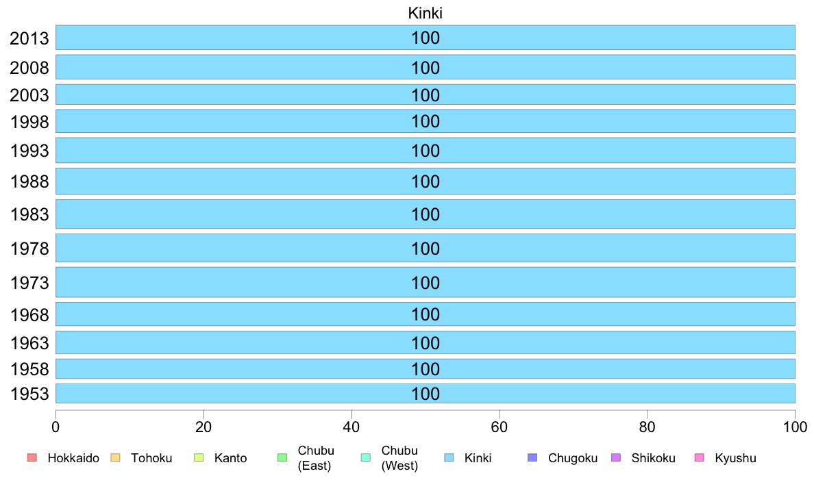814x504 pixels.
Task: Click the Kyushu legend swatch
Action: coord(700,457)
